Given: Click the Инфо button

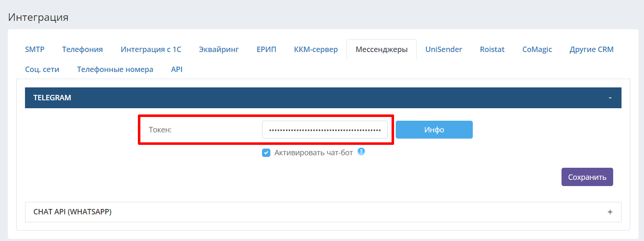Looking at the screenshot, I should coord(434,130).
